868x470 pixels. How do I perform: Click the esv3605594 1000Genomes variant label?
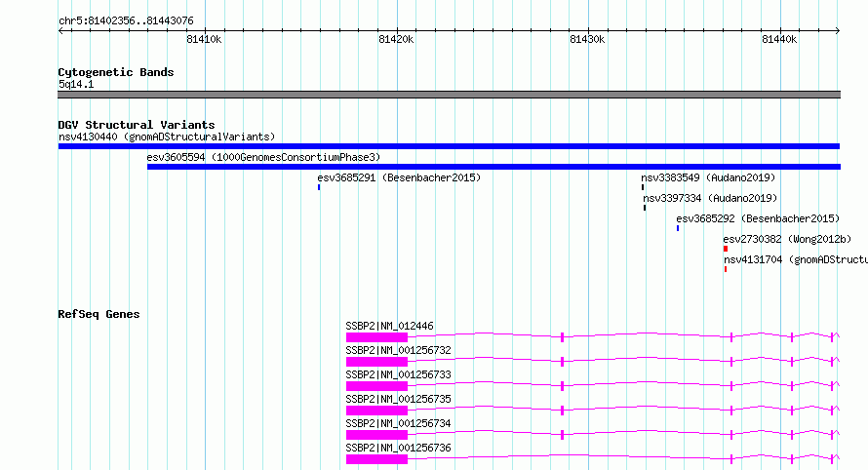263,157
